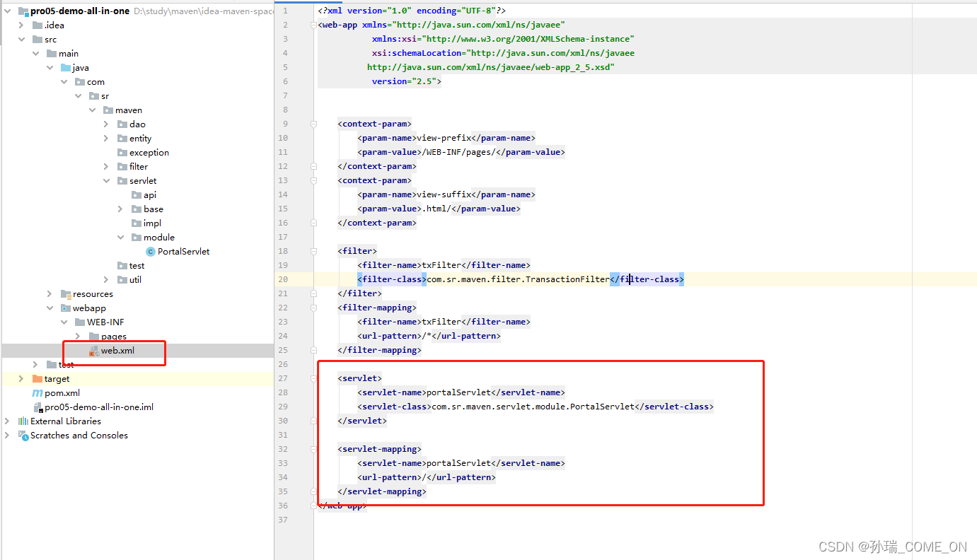
Task: Select the sr package row
Action: click(105, 96)
